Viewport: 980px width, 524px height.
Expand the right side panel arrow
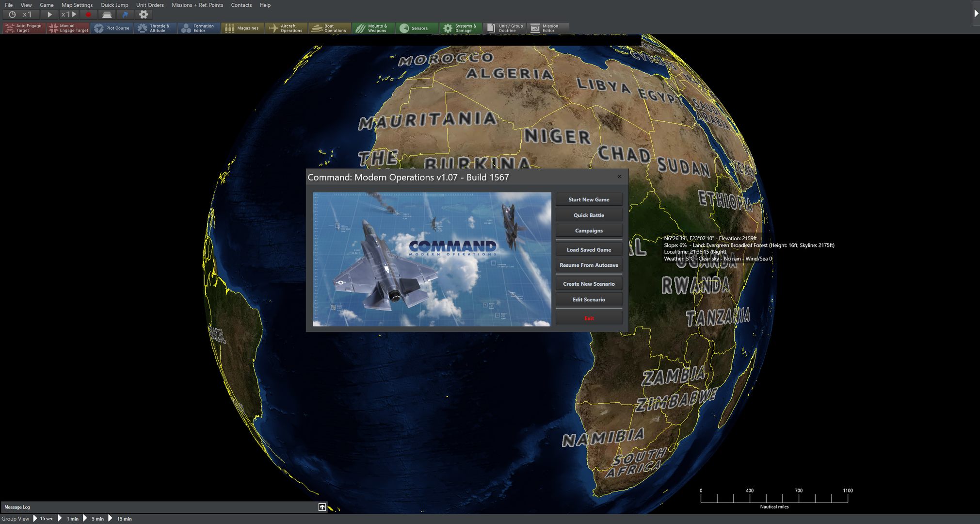976,14
